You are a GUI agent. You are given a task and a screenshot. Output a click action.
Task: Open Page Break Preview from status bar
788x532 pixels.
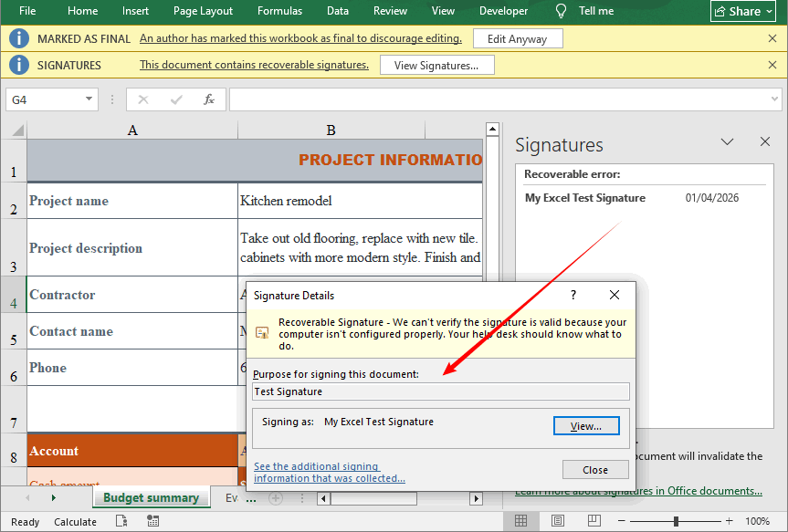(x=594, y=520)
